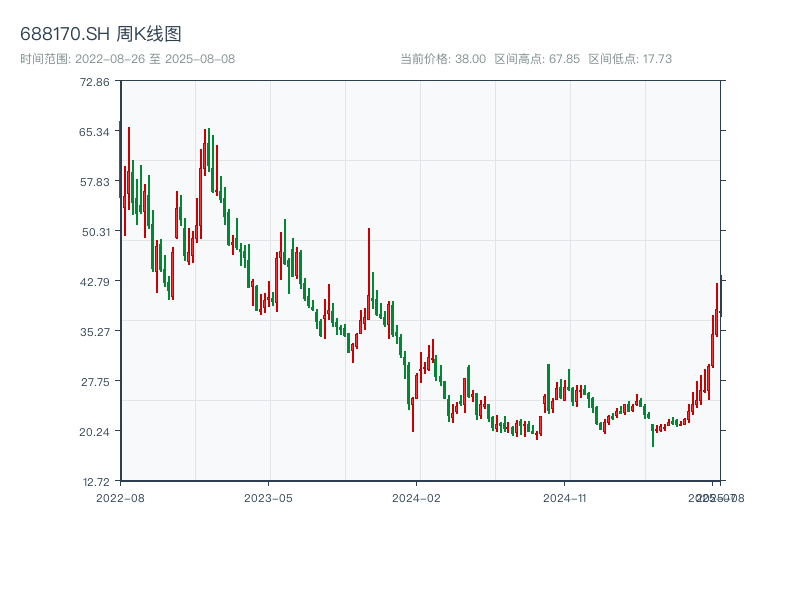Screen dimensions: 800x600
Task: Click the 688170.SH 周K线图 chart title
Action: tap(101, 35)
